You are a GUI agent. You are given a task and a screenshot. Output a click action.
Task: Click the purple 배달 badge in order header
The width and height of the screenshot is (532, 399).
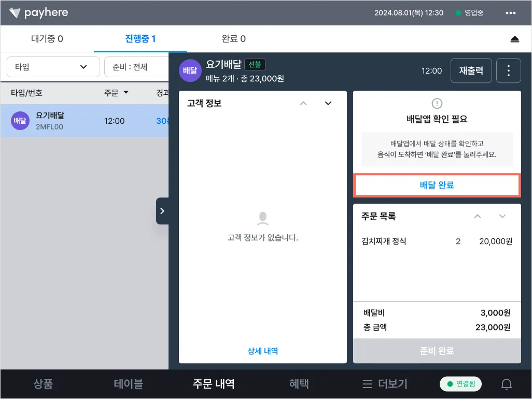click(190, 70)
